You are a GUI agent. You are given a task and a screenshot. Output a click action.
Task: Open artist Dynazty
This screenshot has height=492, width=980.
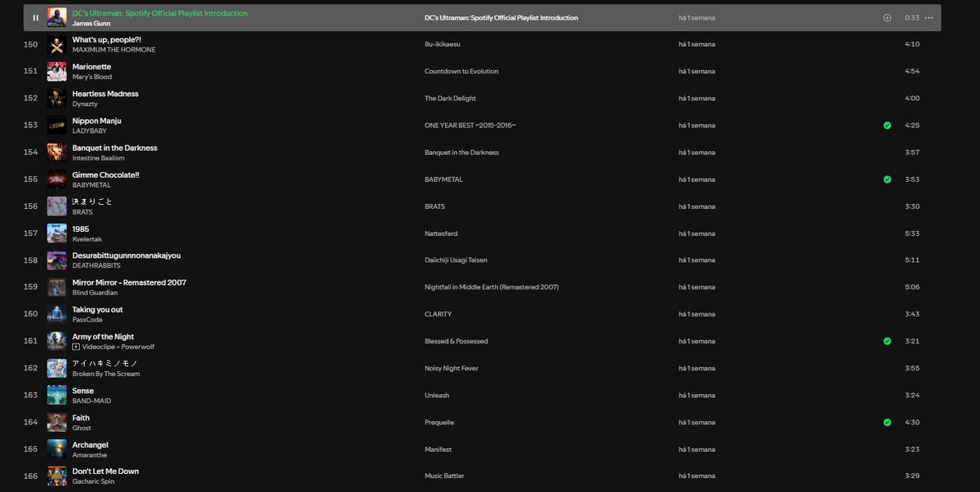tap(86, 104)
